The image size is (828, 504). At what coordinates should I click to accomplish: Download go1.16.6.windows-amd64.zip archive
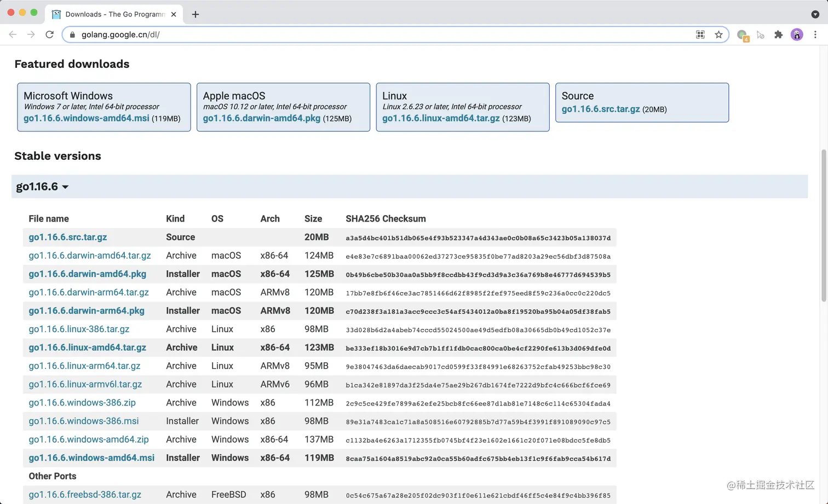[89, 439]
